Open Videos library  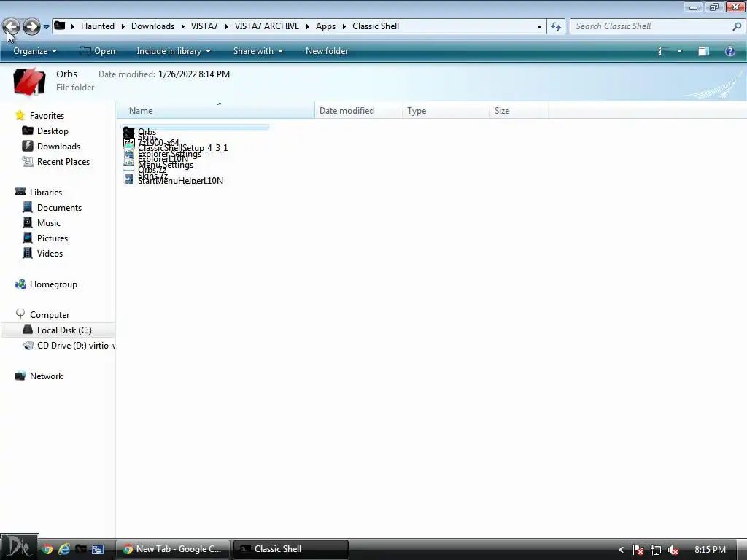(x=50, y=253)
